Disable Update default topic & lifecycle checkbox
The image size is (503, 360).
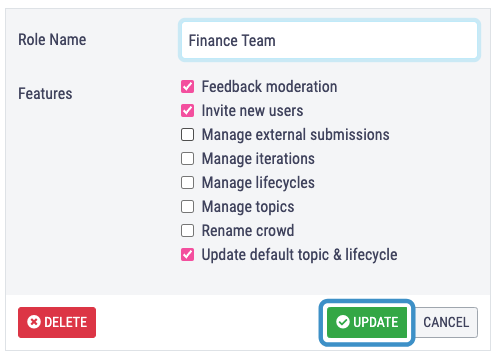(x=187, y=255)
